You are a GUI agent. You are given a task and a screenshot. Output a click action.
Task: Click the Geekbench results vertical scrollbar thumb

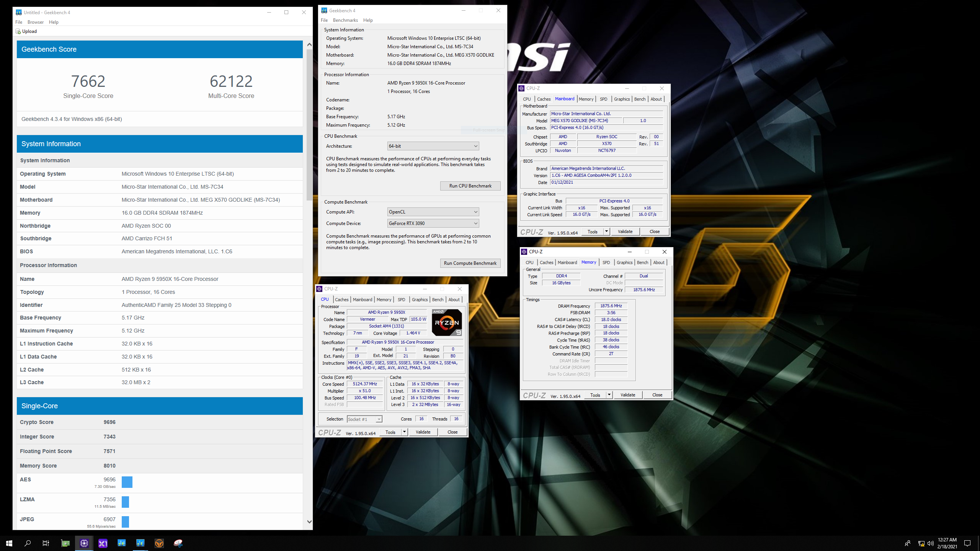[x=309, y=125]
